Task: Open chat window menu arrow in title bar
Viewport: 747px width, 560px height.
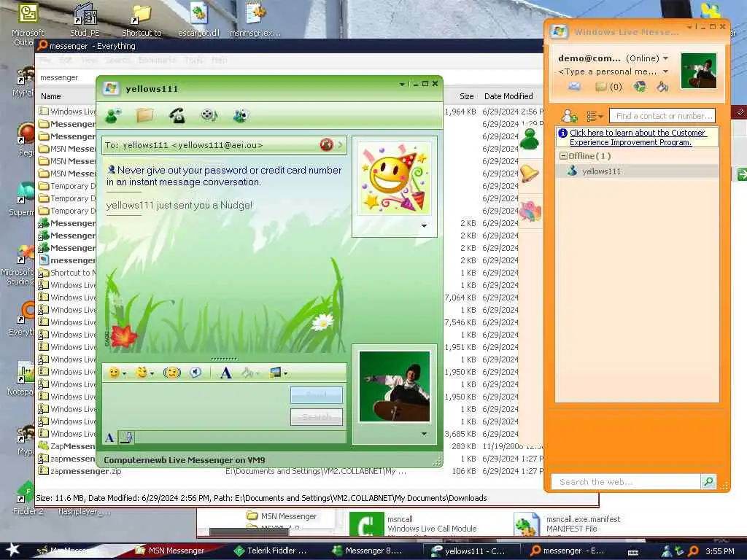Action: (x=402, y=84)
